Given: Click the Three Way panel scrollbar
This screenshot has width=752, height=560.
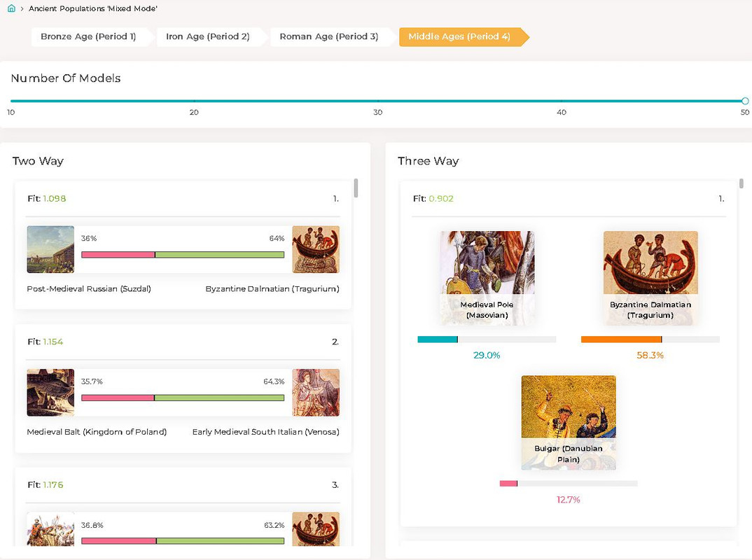Looking at the screenshot, I should pos(741,183).
